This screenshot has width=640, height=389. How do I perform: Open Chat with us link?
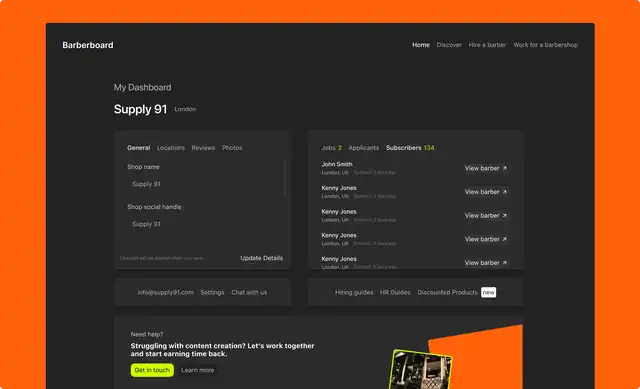click(249, 292)
